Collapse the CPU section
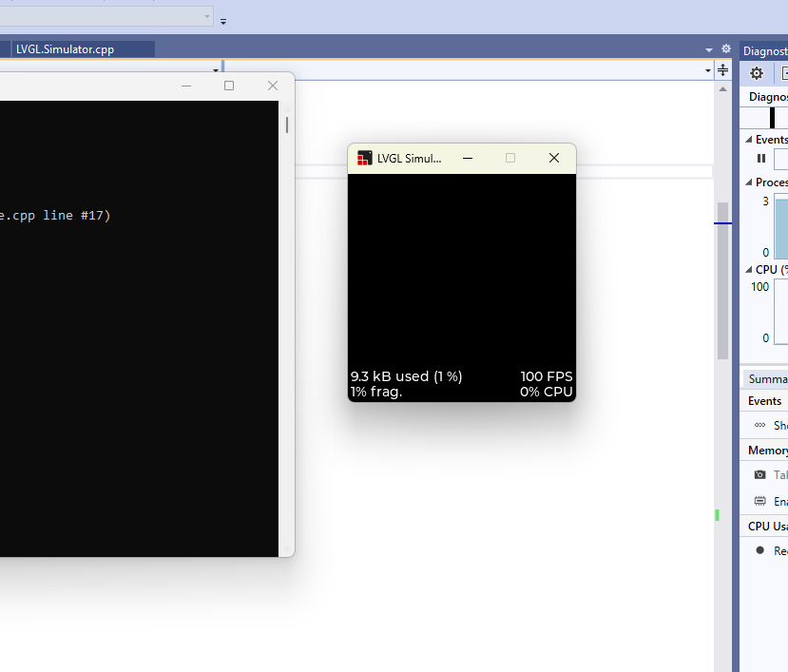This screenshot has width=788, height=672. [750, 269]
